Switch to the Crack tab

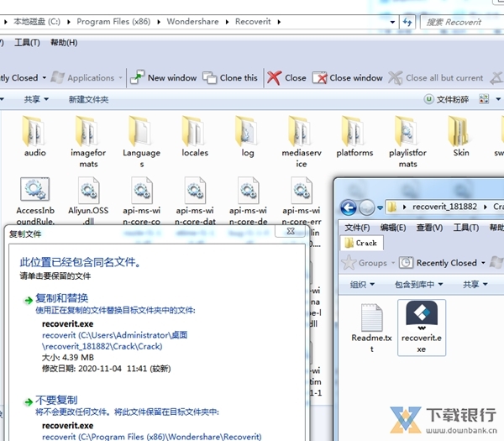[361, 243]
